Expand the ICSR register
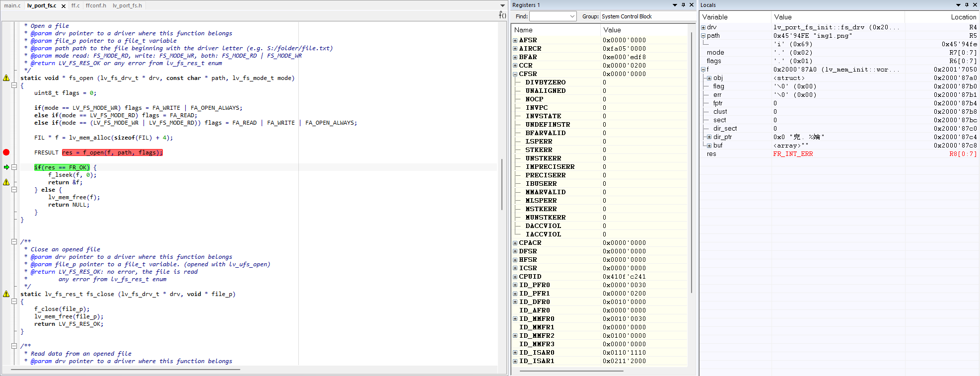 (515, 268)
